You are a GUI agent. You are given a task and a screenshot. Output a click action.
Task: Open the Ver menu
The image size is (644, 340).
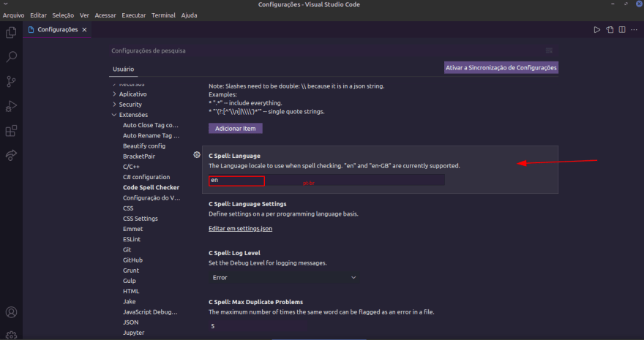(84, 15)
